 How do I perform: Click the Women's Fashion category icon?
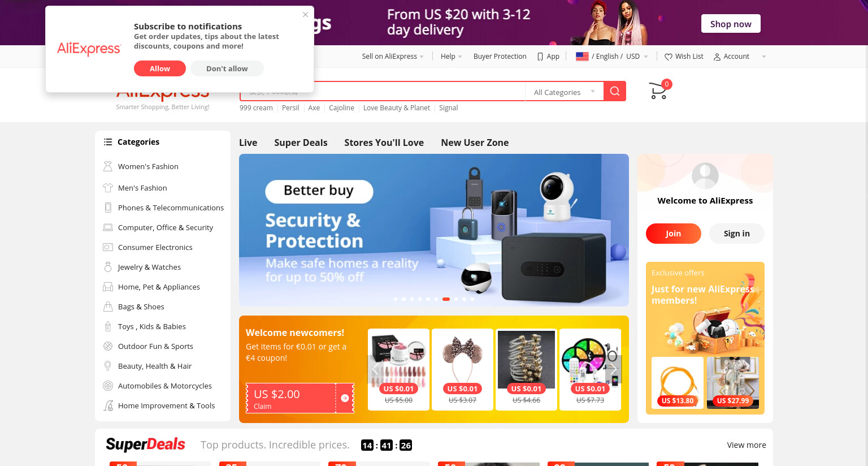click(x=108, y=166)
